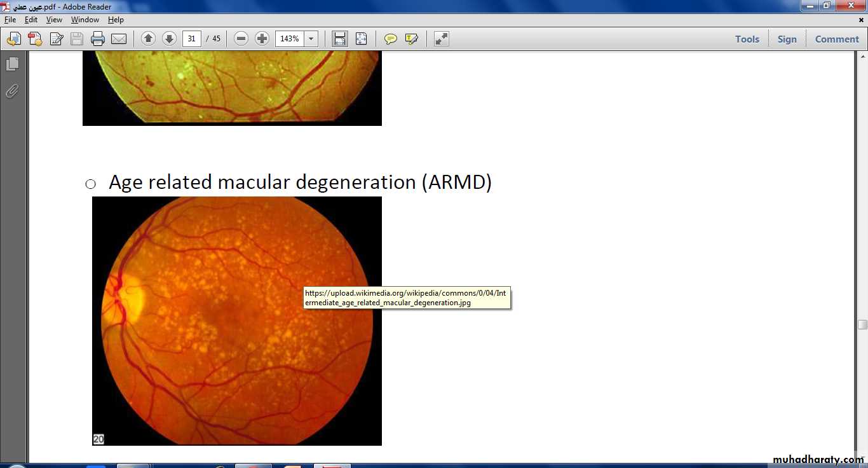Zoom out using the minus button
Viewport: 868px width, 468px height.
[241, 39]
